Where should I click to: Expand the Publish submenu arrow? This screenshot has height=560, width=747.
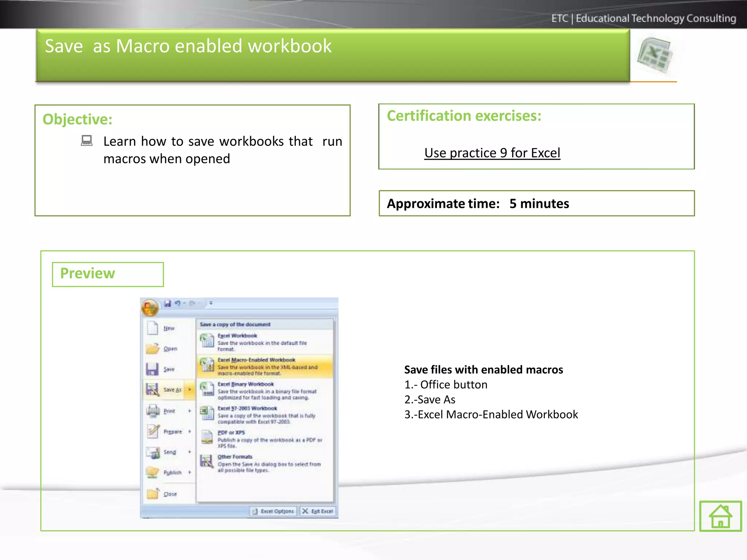click(x=190, y=472)
